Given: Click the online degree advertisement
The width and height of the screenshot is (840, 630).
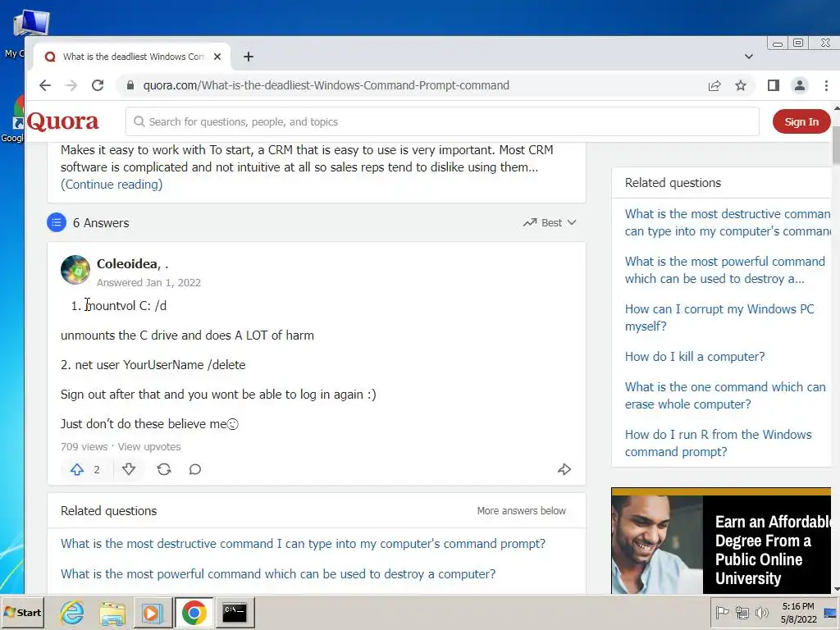Looking at the screenshot, I should click(x=721, y=541).
